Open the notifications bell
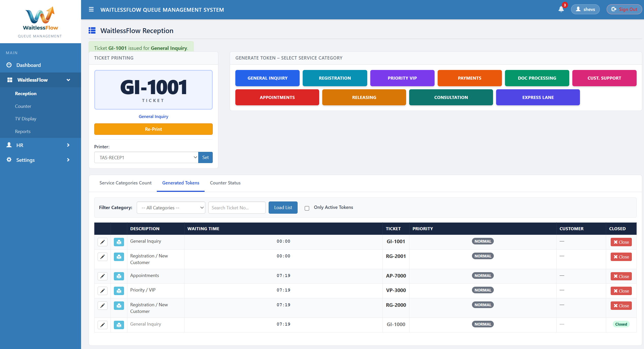Viewport: 644px width, 349px height. [561, 9]
